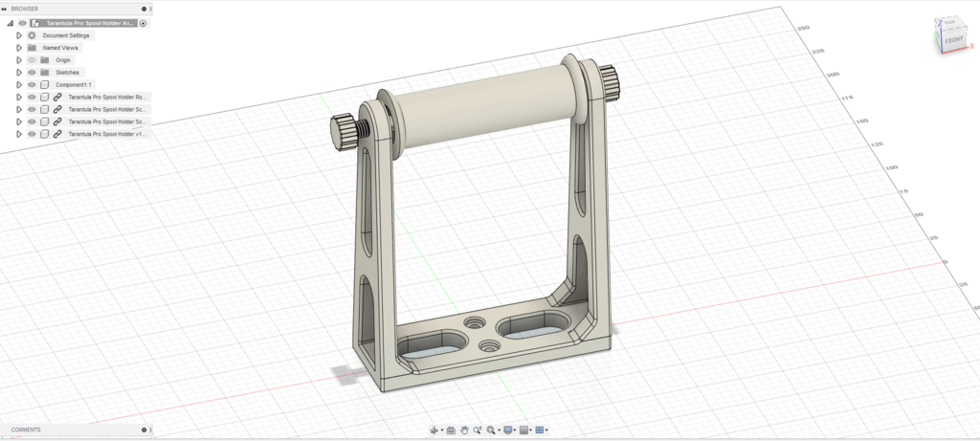
Task: Activate the Pan hand tool
Action: coord(464,430)
